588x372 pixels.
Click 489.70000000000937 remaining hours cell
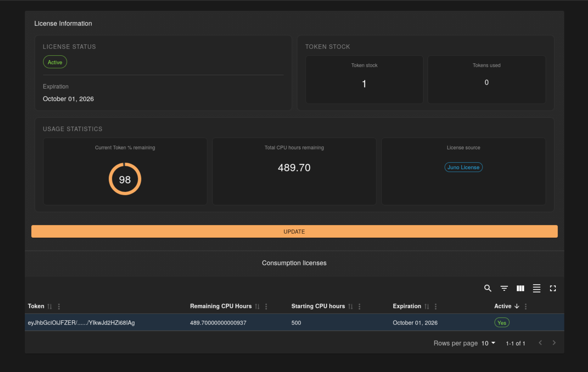pos(218,323)
